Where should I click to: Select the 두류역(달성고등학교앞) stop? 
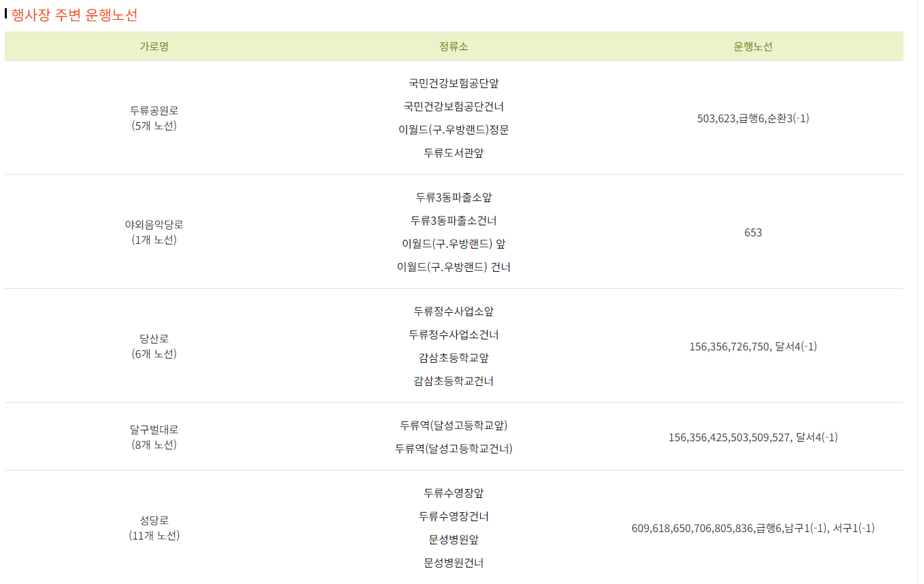click(453, 426)
